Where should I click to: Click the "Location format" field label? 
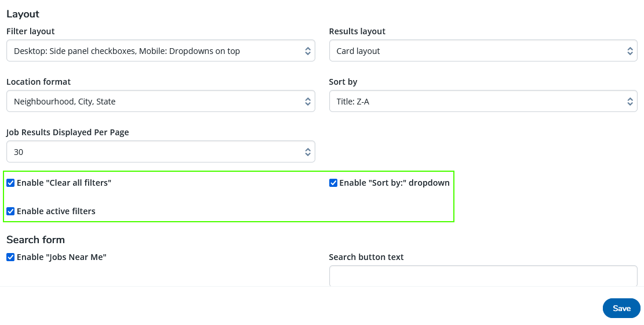tap(39, 82)
